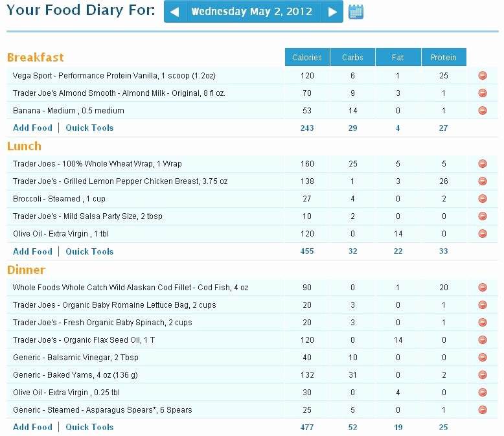Open Quick Tools for Breakfast

click(89, 128)
